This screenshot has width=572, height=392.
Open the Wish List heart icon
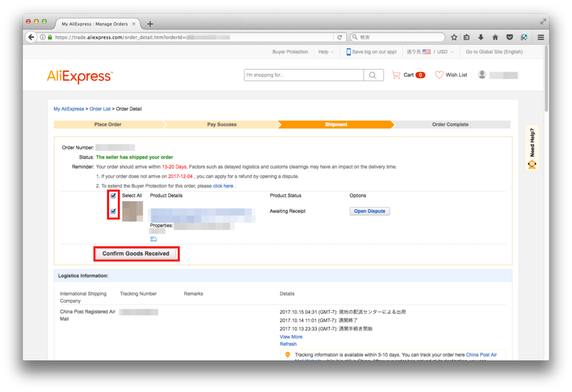(439, 75)
